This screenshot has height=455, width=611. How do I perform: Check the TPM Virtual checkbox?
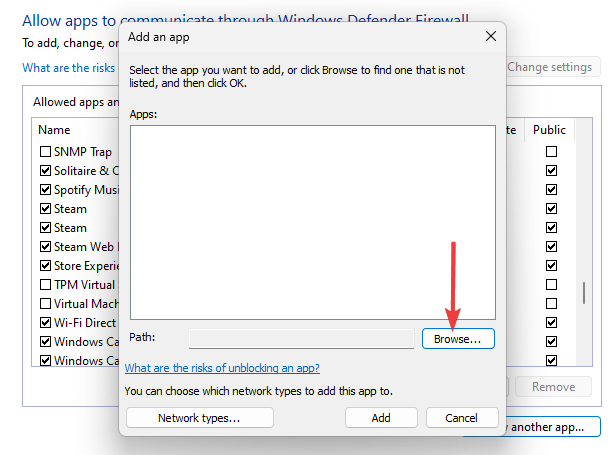[x=45, y=285]
